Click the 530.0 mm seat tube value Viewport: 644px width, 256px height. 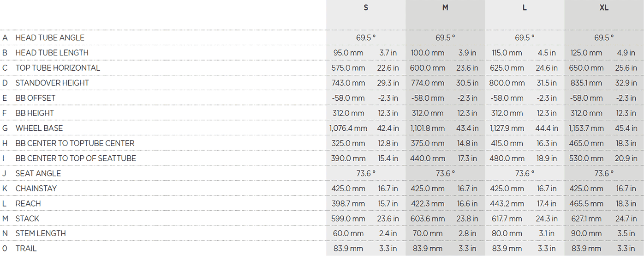586,158
